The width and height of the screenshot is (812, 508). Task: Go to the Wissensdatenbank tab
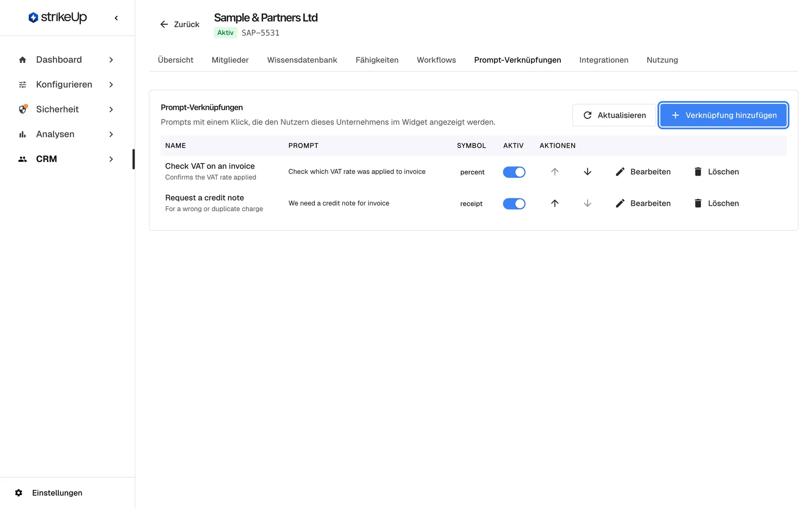point(302,60)
